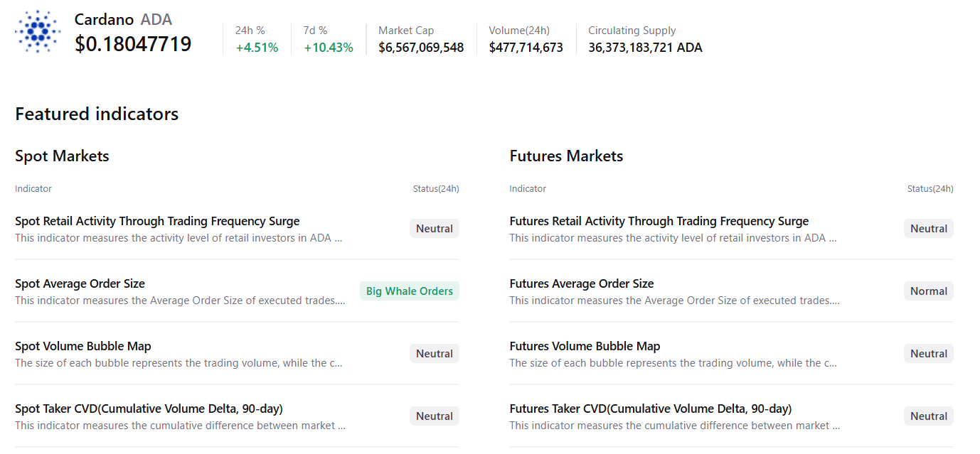
Task: Click Normal badge for Futures Average Order Size
Action: click(929, 291)
